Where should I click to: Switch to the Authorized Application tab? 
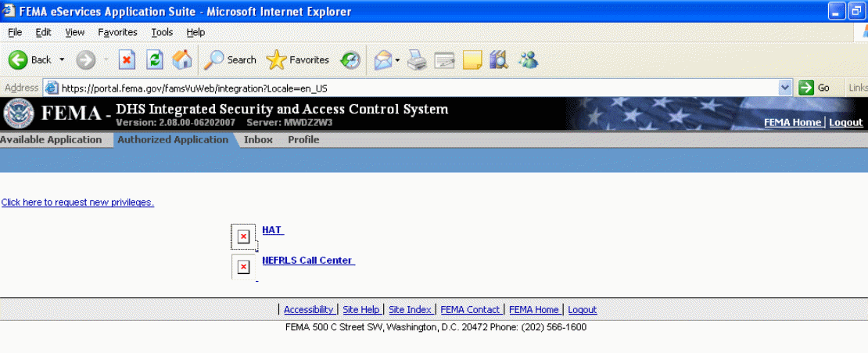pyautogui.click(x=173, y=139)
